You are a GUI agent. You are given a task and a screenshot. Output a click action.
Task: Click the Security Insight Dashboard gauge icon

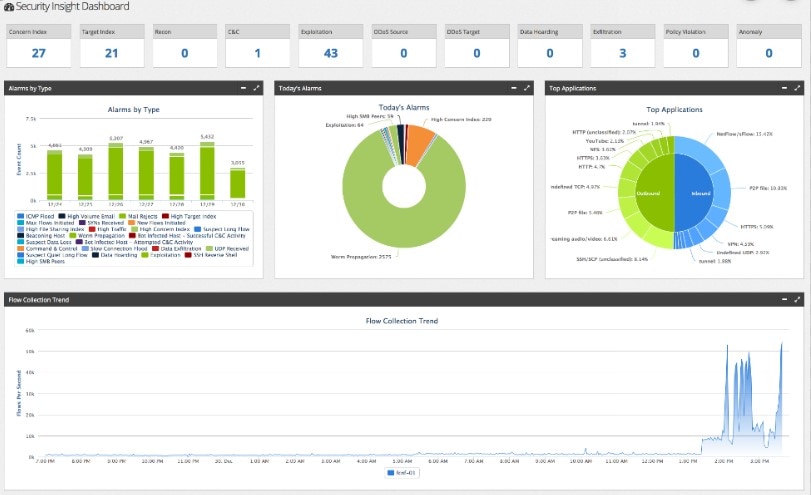pos(9,7)
